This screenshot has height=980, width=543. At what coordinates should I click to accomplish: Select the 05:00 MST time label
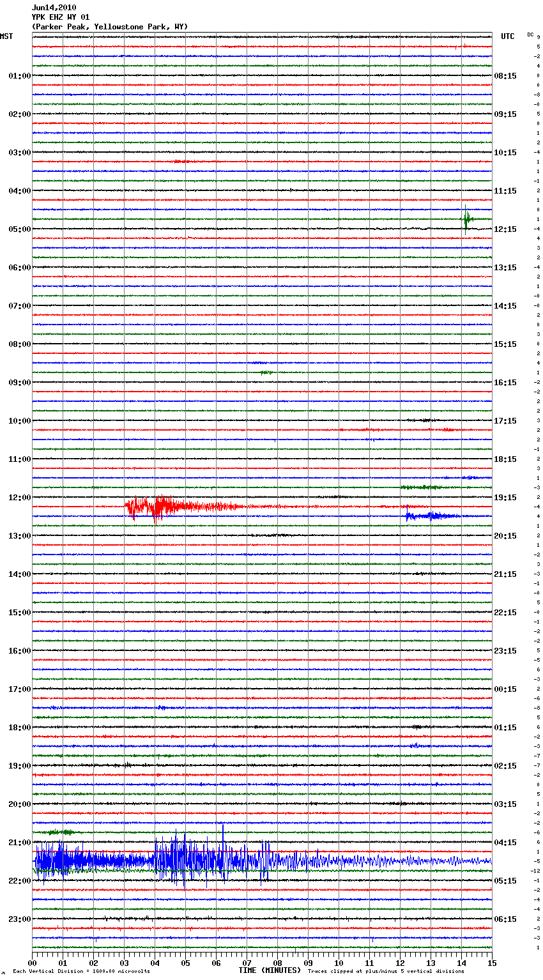coord(20,229)
